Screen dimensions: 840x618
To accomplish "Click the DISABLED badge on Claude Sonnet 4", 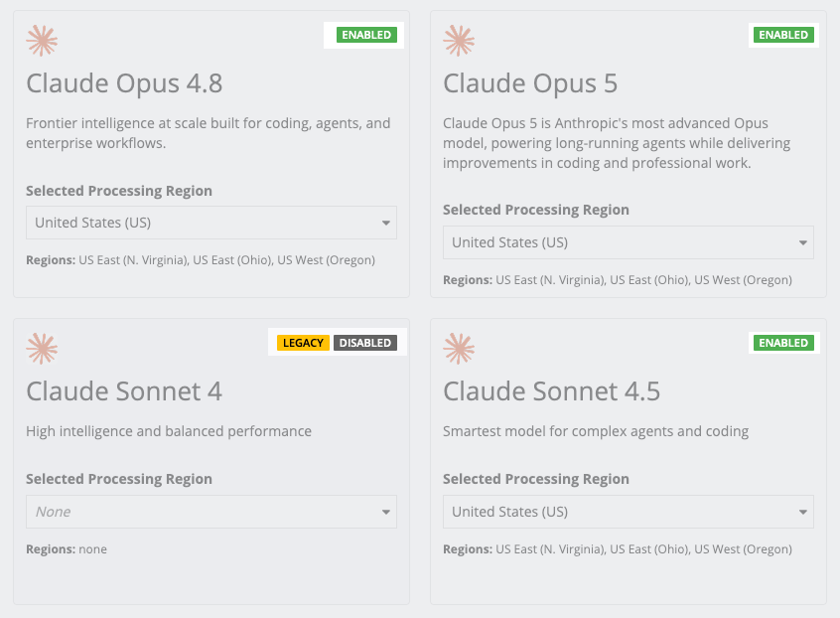I will [364, 343].
